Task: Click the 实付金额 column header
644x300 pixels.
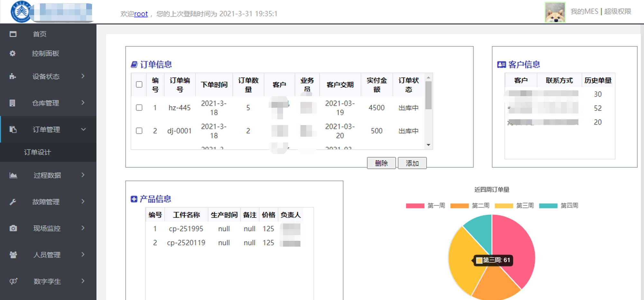Action: point(377,85)
